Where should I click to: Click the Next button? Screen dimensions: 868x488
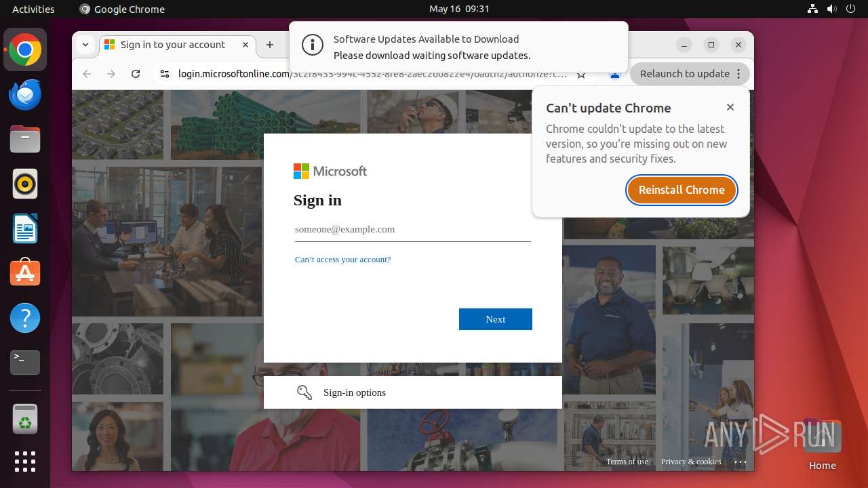[x=496, y=319]
